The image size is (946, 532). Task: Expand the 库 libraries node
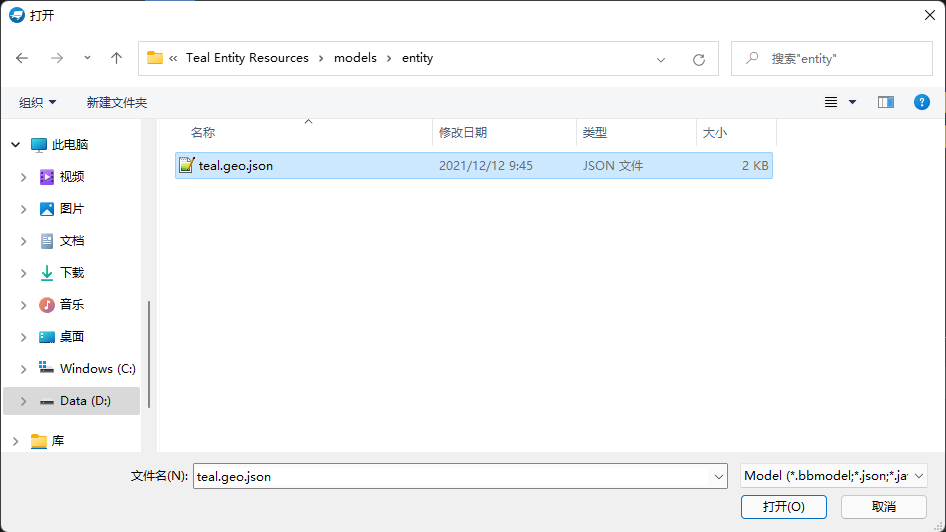click(x=16, y=441)
